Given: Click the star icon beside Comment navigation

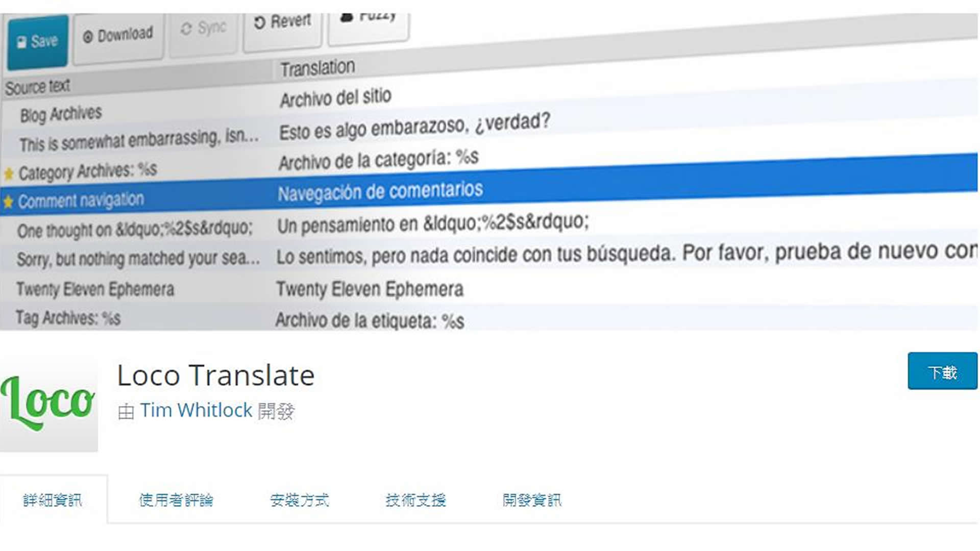Looking at the screenshot, I should click(8, 202).
